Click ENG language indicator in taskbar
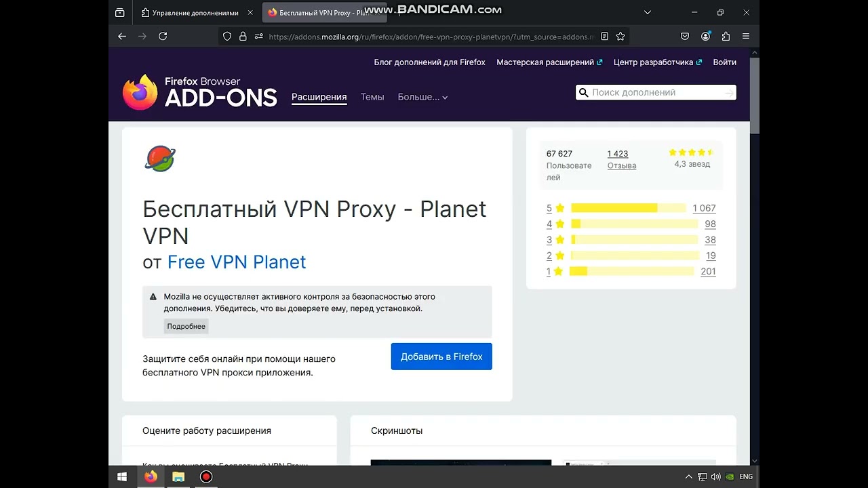This screenshot has height=488, width=868. (x=746, y=477)
